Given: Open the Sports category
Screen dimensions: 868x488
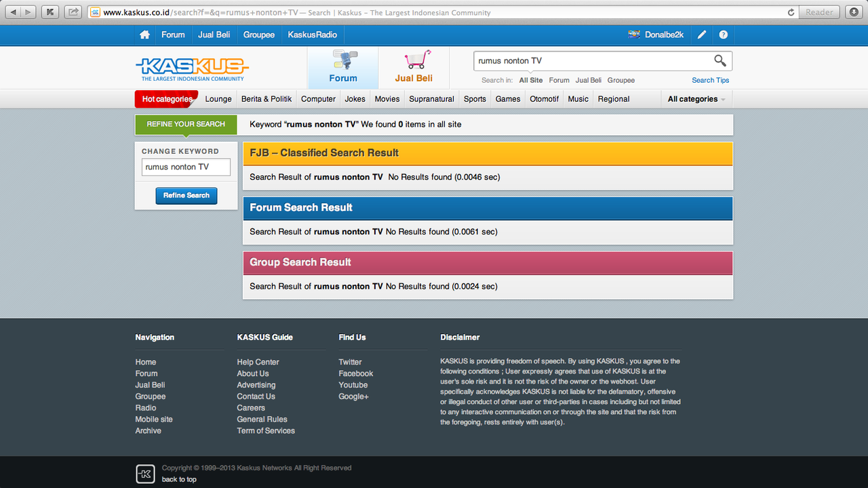Looking at the screenshot, I should pos(475,99).
